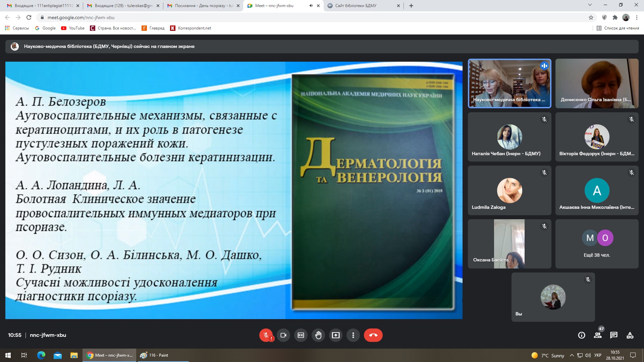The height and width of the screenshot is (362, 644).
Task: Bookmark this page with the star icon
Action: click(591, 17)
